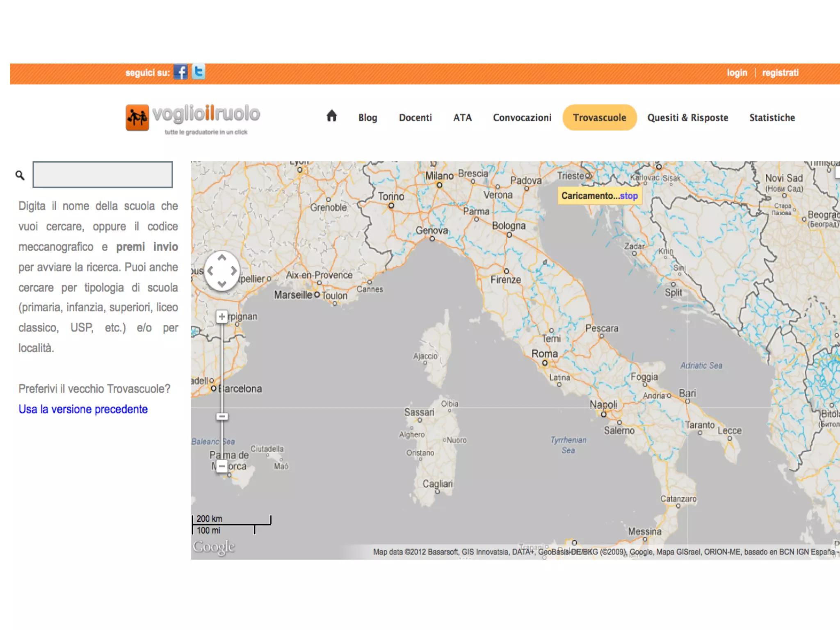Viewport: 840px width, 630px height.
Task: Open Quesiti & Risposte section
Action: pyautogui.click(x=688, y=118)
